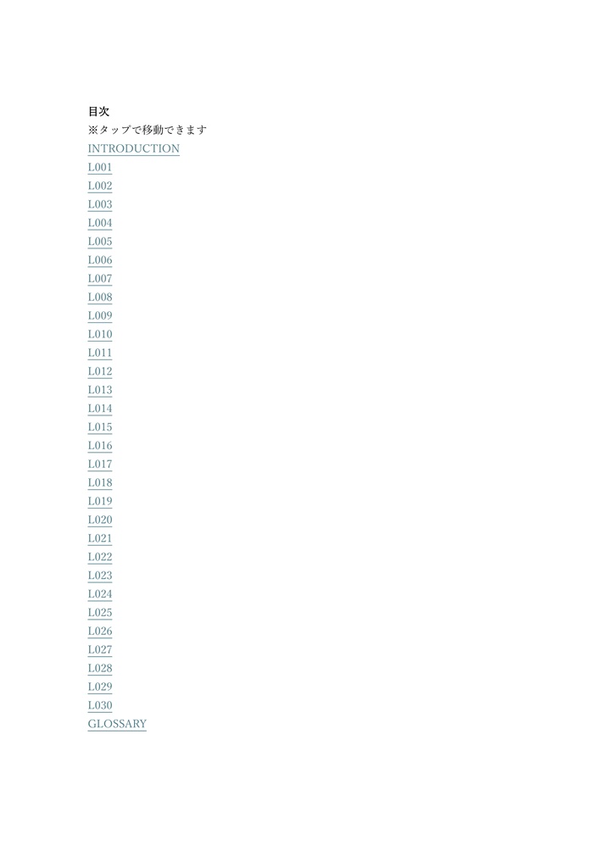Select the L018 entry
The width and height of the screenshot is (614, 868).
click(100, 482)
